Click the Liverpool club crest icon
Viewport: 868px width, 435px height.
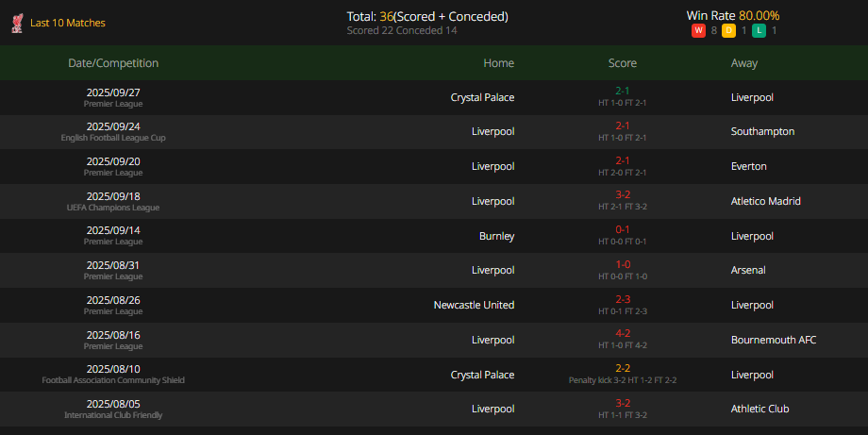tap(17, 23)
